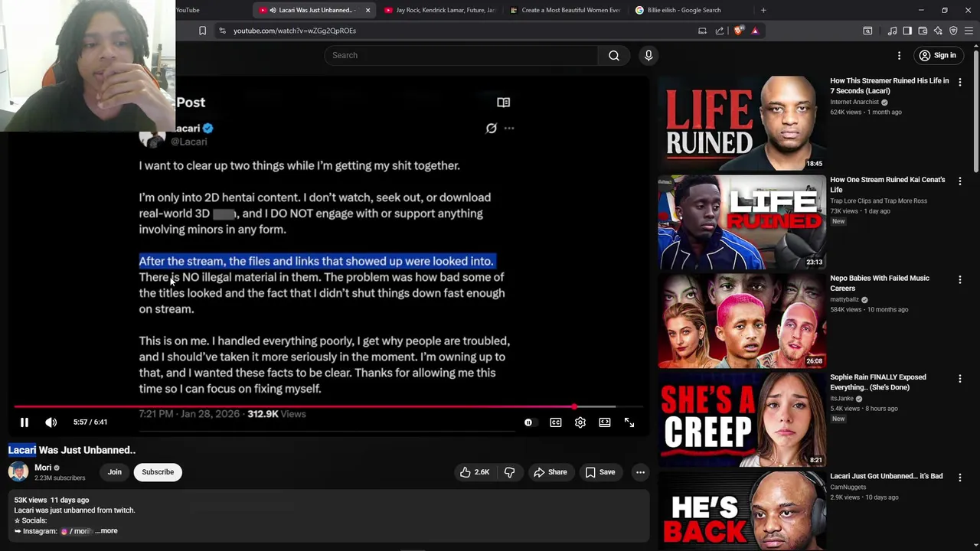Open more actions menu under the video

tap(640, 472)
